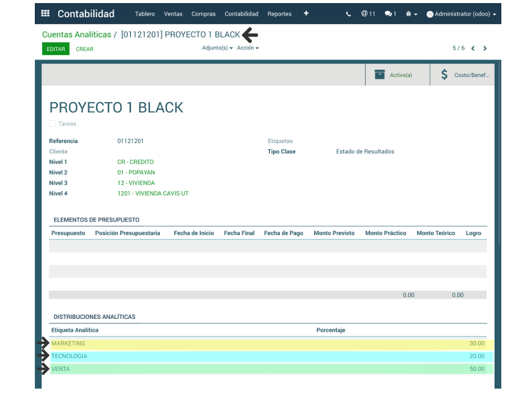Viewport: 532px width, 399px height.
Task: Open the apps grid menu icon
Action: pyautogui.click(x=45, y=14)
